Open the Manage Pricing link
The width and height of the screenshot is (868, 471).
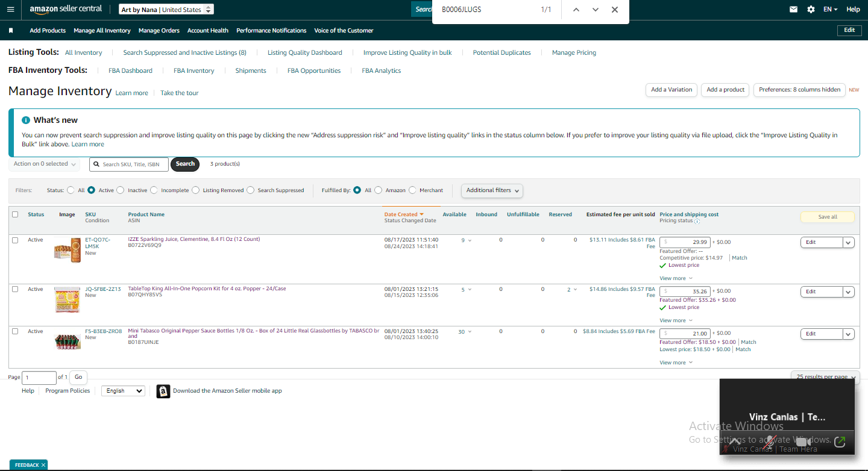[x=574, y=53]
